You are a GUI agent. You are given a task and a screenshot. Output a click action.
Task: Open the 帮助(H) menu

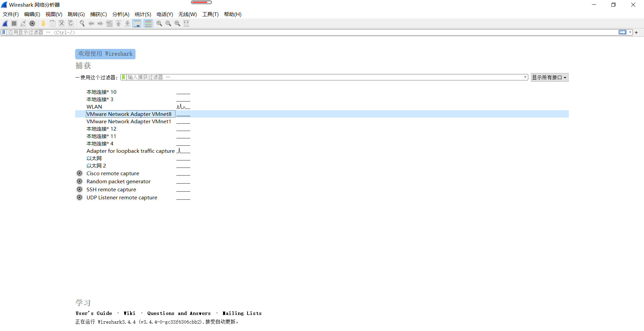coord(233,14)
